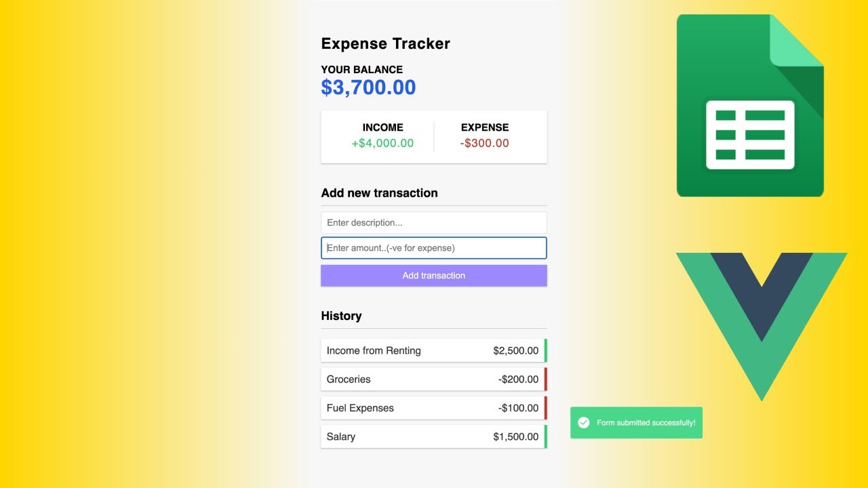Click the -$300.00 expense value
The width and height of the screenshot is (868, 488).
pyautogui.click(x=484, y=143)
